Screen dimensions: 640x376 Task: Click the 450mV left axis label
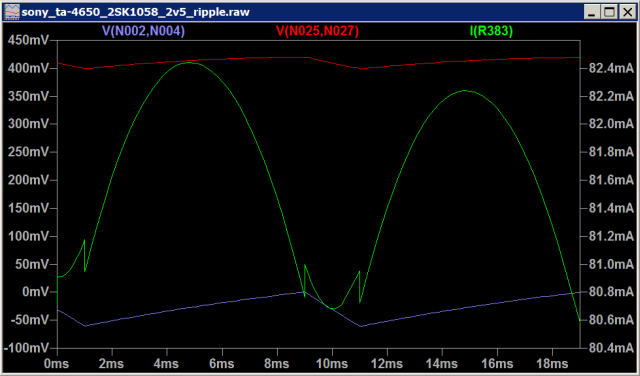(x=28, y=40)
